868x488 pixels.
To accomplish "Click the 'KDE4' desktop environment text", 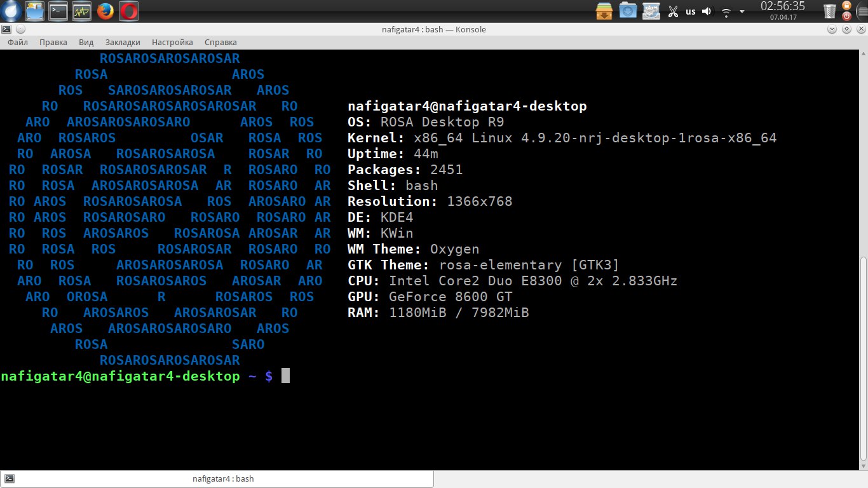I will tap(397, 217).
